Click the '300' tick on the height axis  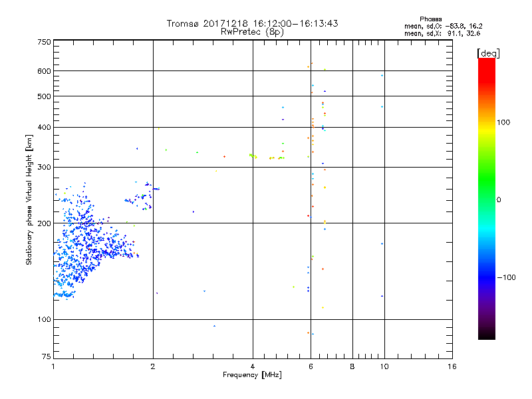coord(44,168)
